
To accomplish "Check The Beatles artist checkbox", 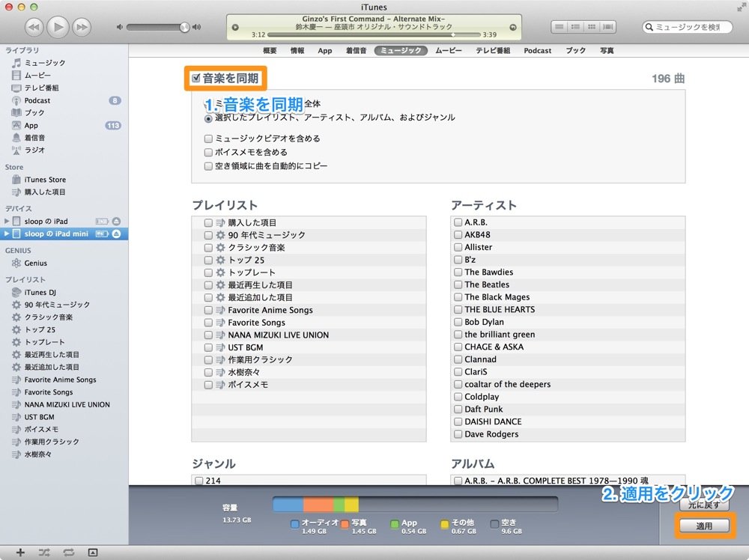I will pyautogui.click(x=458, y=284).
